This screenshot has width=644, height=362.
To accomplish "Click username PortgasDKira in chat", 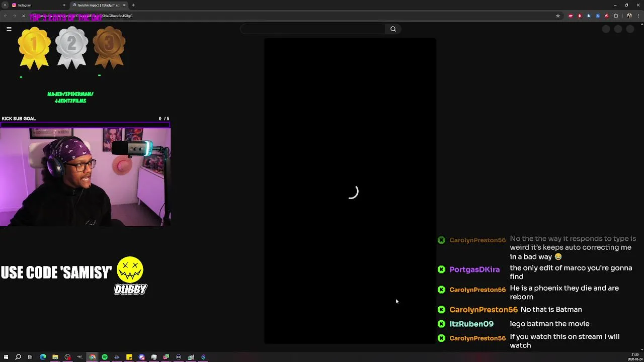I will [474, 269].
